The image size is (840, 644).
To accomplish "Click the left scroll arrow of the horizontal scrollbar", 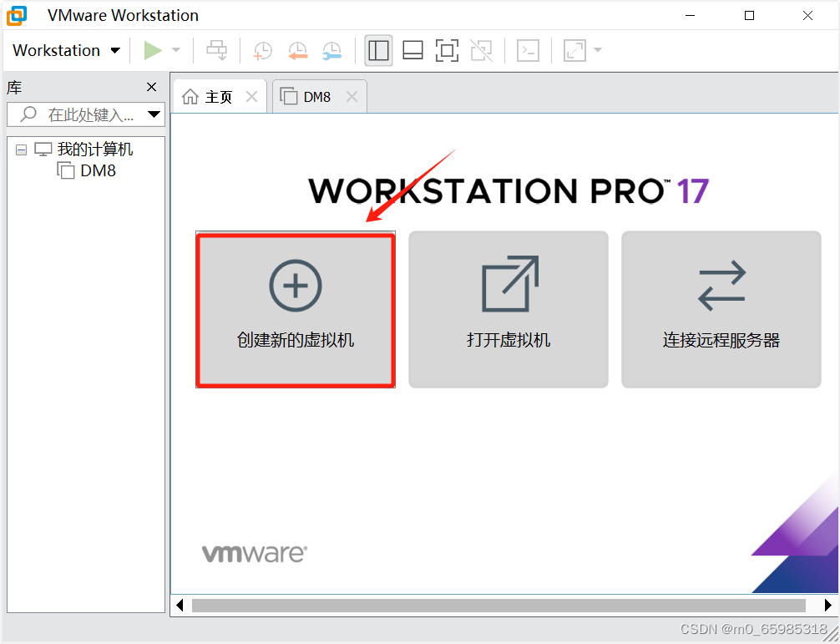I will pos(180,606).
